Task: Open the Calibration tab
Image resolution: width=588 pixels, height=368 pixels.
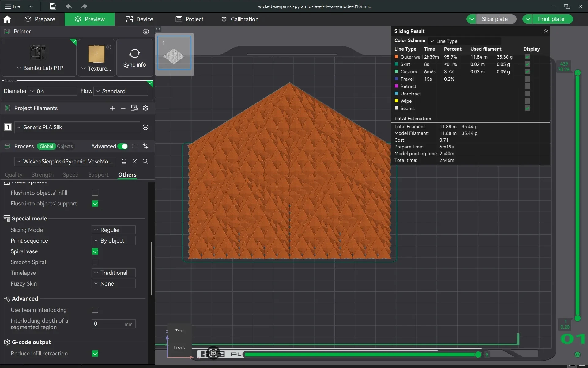Action: pyautogui.click(x=240, y=19)
